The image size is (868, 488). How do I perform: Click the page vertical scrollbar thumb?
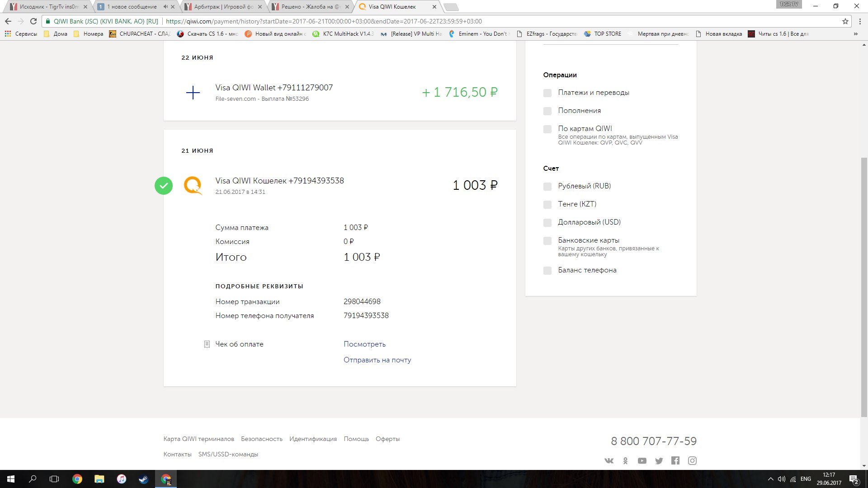point(864,287)
